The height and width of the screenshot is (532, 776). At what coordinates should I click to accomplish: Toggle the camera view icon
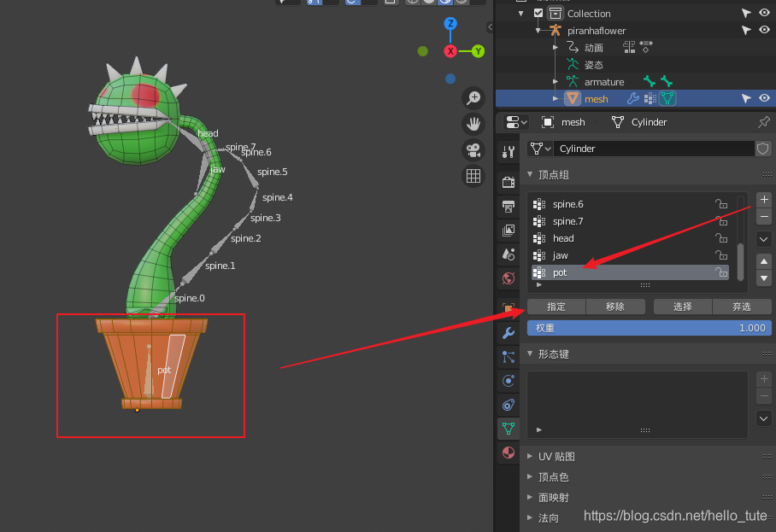(473, 149)
